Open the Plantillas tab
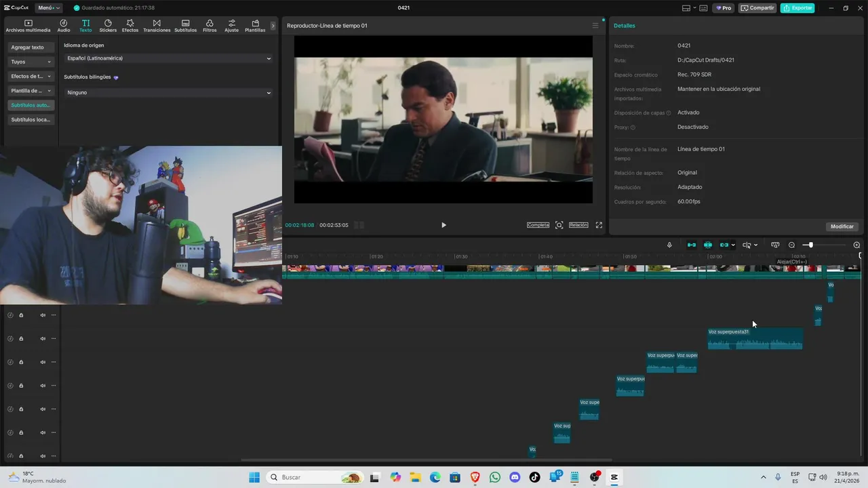 coord(255,26)
